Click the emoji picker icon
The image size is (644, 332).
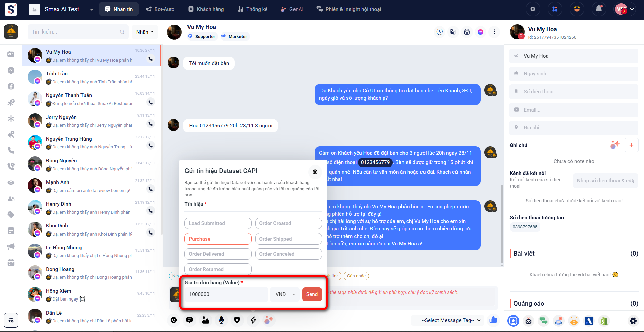[174, 320]
